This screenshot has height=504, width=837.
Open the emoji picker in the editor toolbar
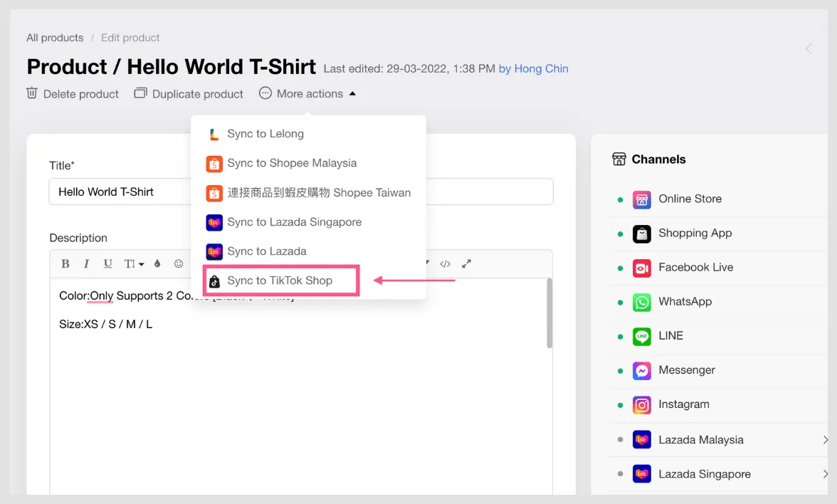pyautogui.click(x=179, y=263)
